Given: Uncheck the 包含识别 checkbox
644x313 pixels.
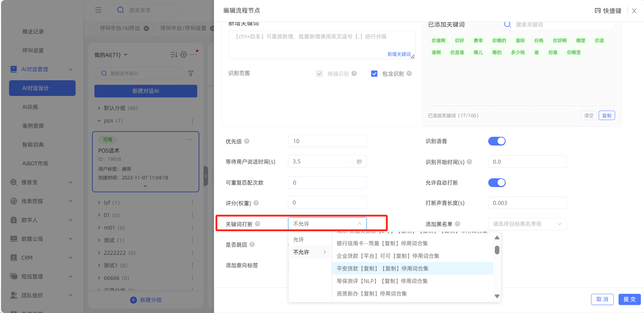Looking at the screenshot, I should pos(374,74).
